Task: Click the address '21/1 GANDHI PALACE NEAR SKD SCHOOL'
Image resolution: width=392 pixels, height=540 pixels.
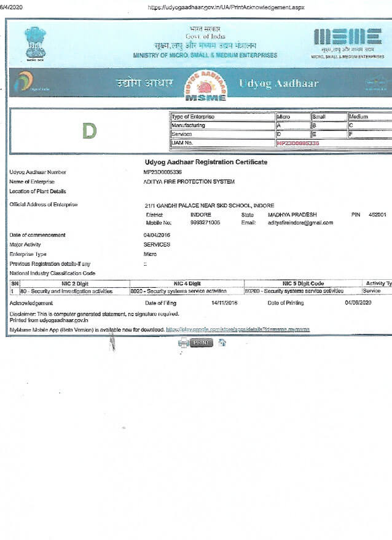Action: 210,205
